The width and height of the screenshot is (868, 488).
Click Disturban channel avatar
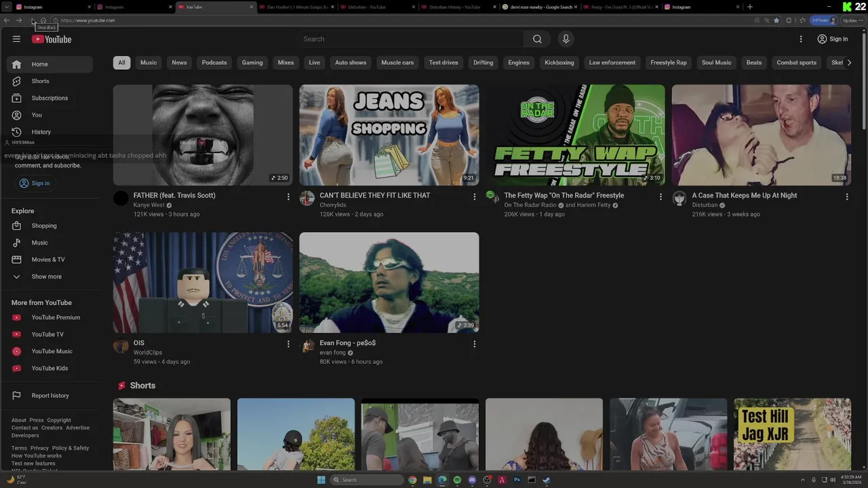click(679, 198)
